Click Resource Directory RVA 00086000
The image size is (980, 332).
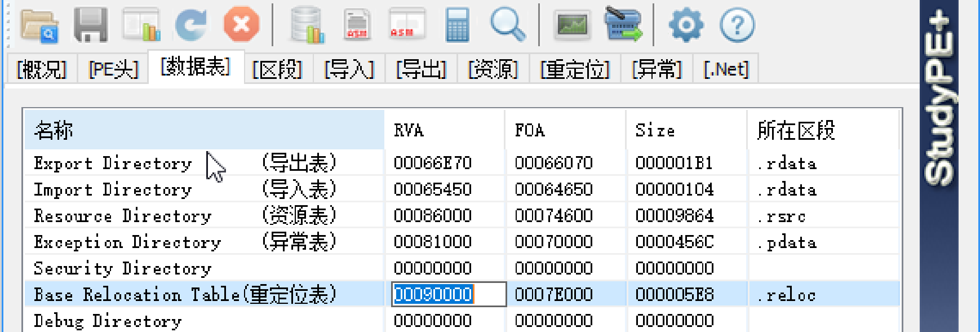pos(433,215)
